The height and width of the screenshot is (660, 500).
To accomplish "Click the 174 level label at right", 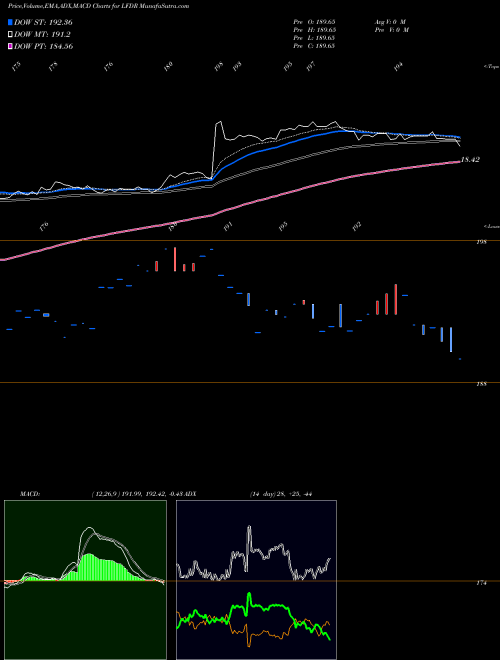I will 482,583.
